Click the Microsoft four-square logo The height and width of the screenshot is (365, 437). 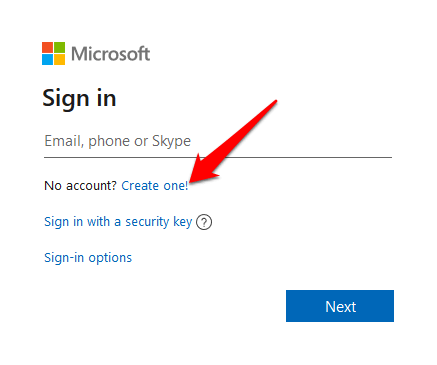(53, 53)
